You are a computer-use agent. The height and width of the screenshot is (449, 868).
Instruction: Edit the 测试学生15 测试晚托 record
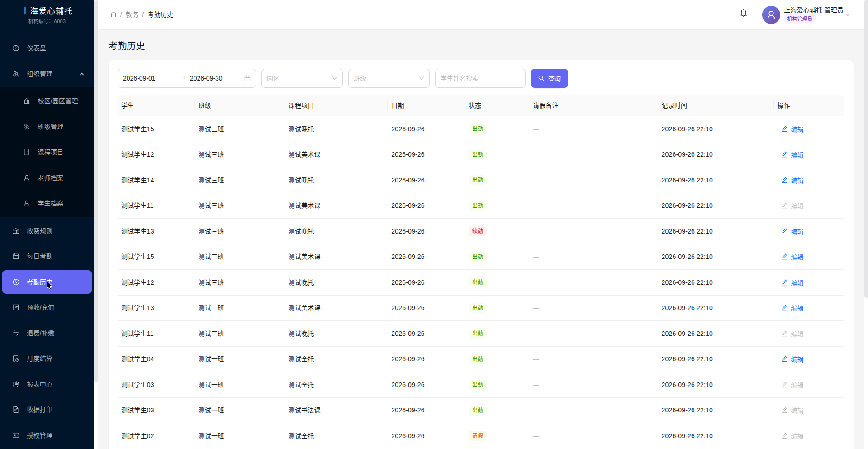(792, 129)
